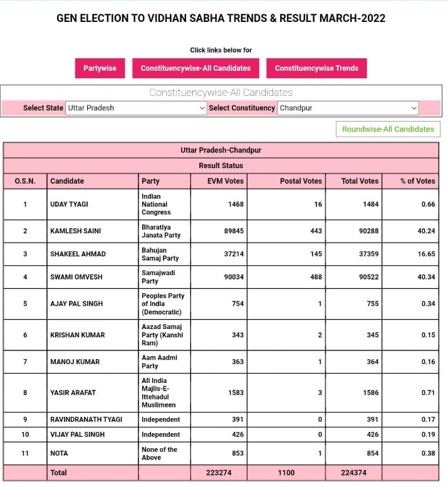Screen dimensions: 448x487
Task: Click total votes value 1484
Action: point(371,204)
